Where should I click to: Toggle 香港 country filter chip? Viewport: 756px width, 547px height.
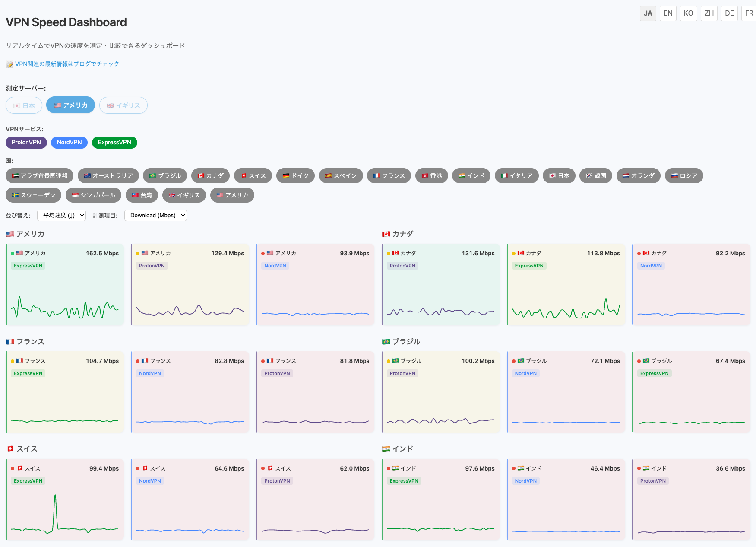coord(432,176)
